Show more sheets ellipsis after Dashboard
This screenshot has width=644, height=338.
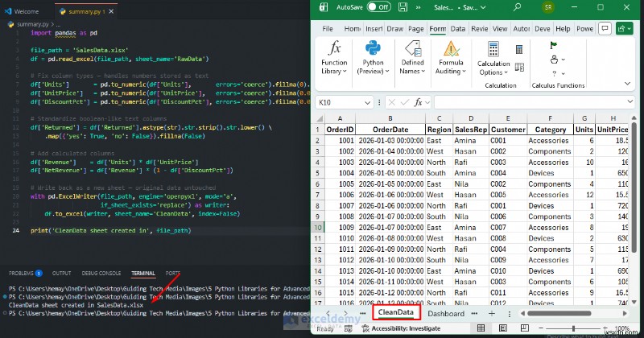click(475, 314)
